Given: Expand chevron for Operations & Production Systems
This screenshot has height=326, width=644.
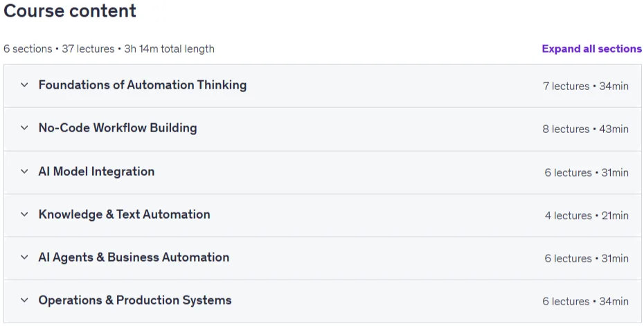Looking at the screenshot, I should coord(24,300).
